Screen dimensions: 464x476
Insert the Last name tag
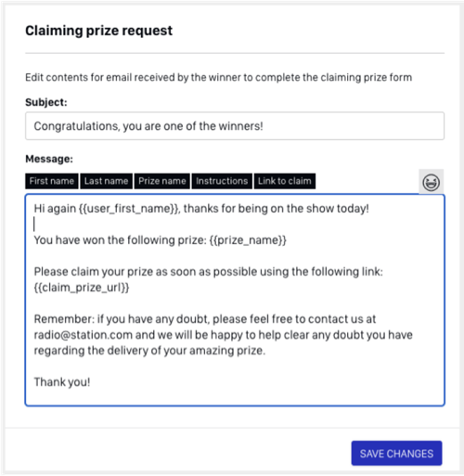(106, 181)
